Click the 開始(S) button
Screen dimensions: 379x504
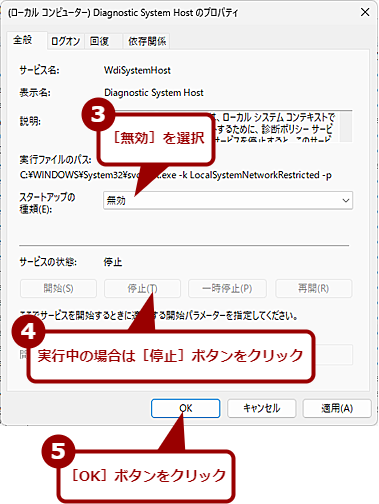58,288
